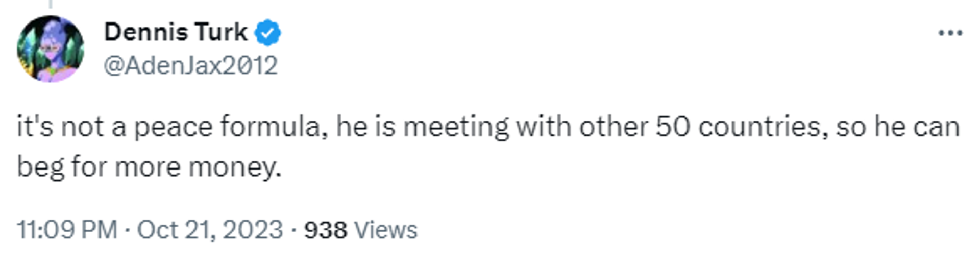This screenshot has width=980, height=265.
Task: Open Dennis Turk's profile avatar
Action: click(51, 49)
